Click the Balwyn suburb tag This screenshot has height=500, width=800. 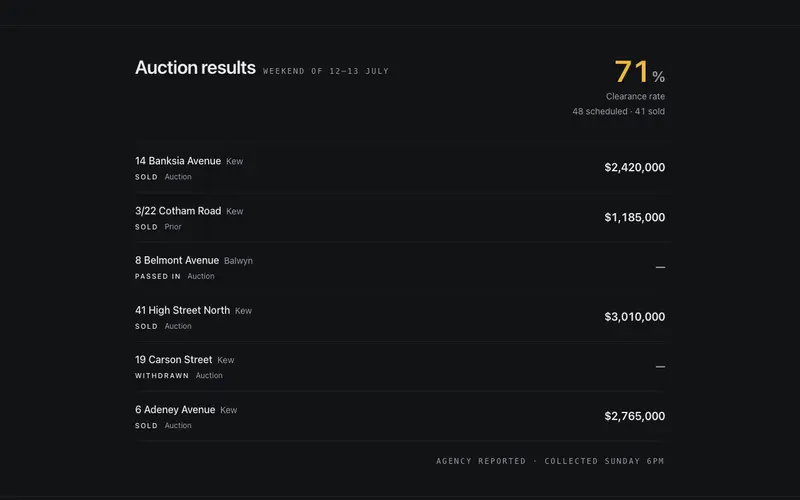pyautogui.click(x=238, y=261)
